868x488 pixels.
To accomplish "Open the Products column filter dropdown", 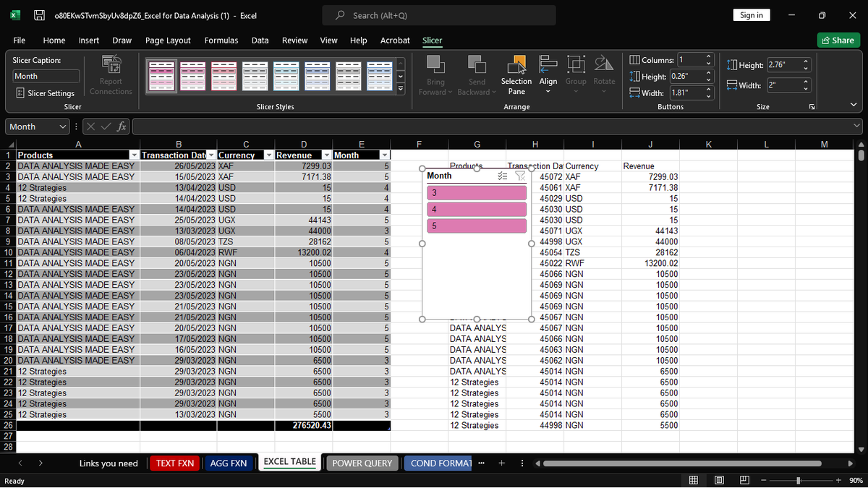I will 133,155.
